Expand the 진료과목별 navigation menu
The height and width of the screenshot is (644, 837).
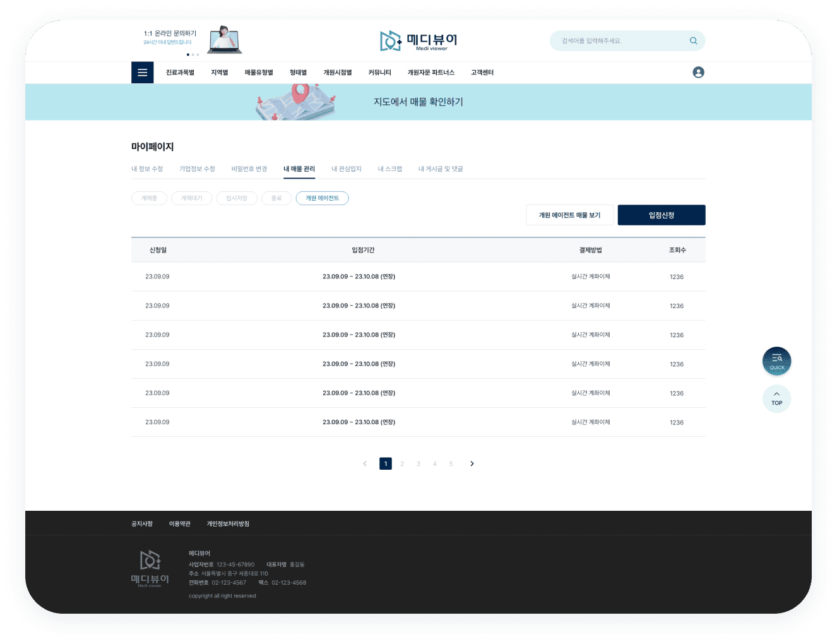pyautogui.click(x=180, y=73)
